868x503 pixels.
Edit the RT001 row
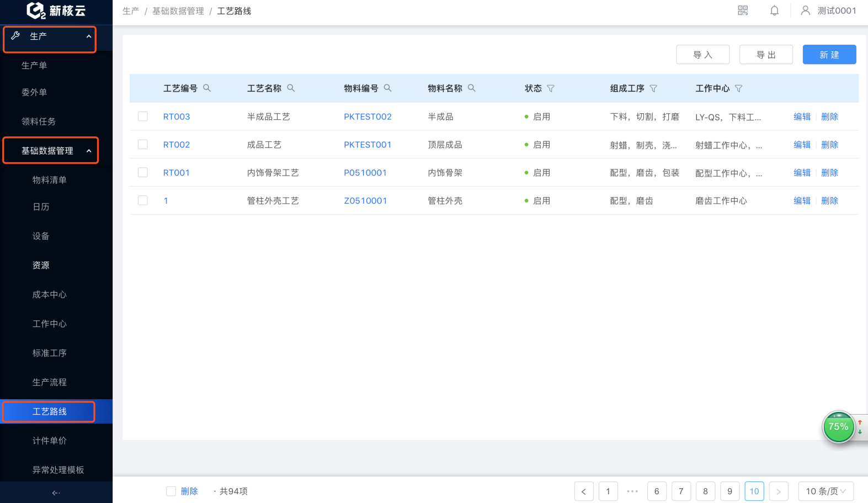[802, 173]
